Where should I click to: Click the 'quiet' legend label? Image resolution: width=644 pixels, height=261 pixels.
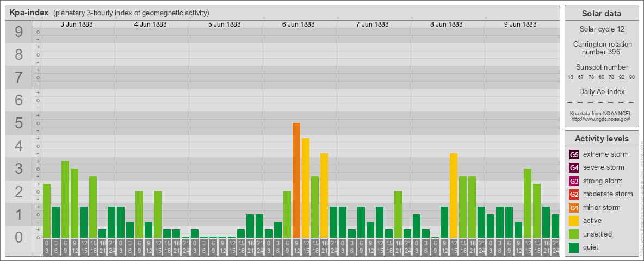coord(592,247)
